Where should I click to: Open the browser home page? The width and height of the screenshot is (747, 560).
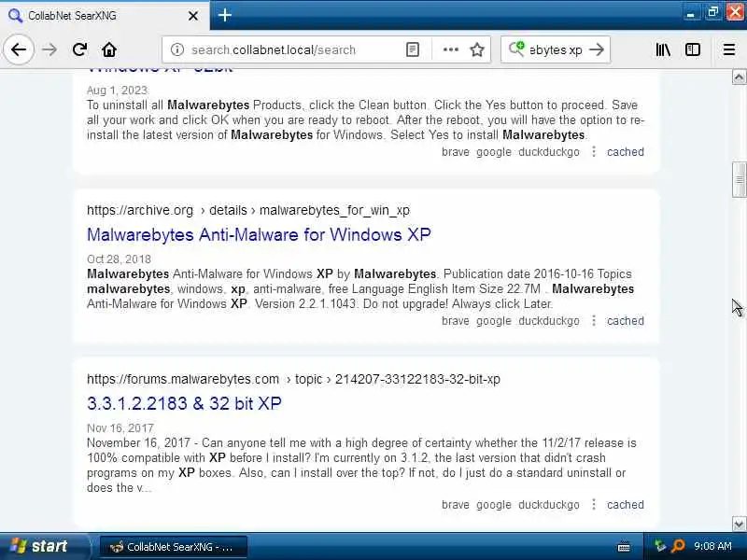tap(109, 49)
